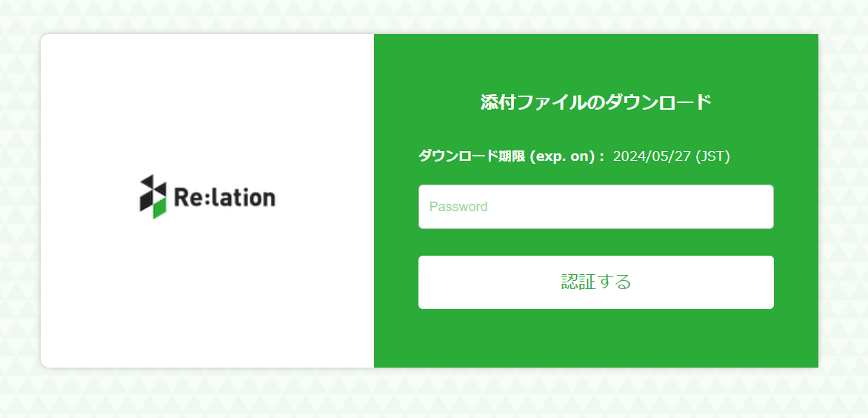Click the white logo panel's blank area
Viewport: 868px width, 418px height.
tap(207, 296)
